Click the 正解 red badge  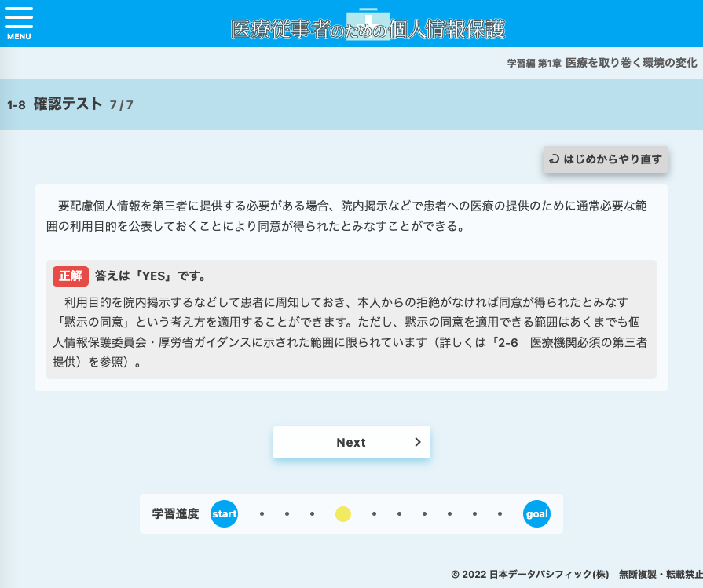click(x=71, y=276)
